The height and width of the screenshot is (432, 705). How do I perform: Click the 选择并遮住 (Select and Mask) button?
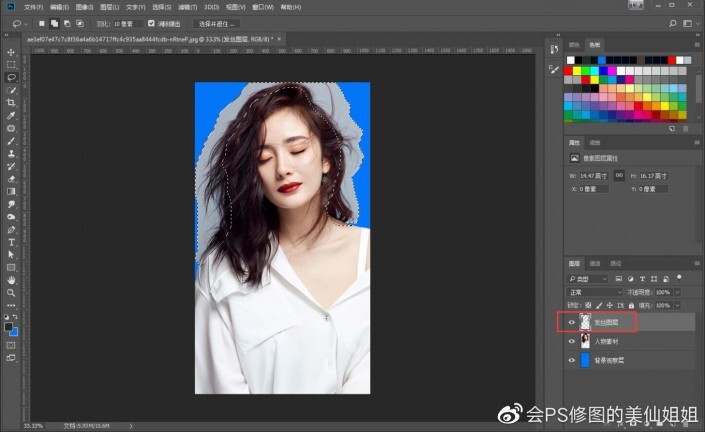coord(216,22)
